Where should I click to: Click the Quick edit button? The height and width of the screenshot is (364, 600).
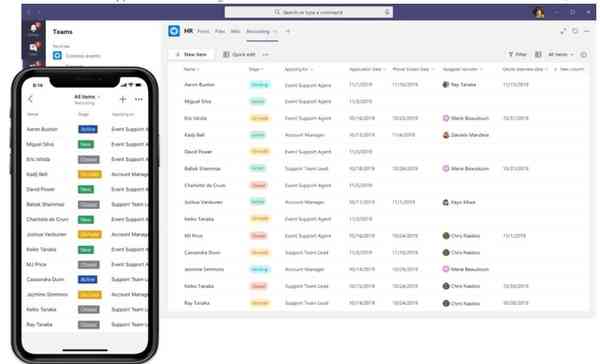[x=239, y=54]
